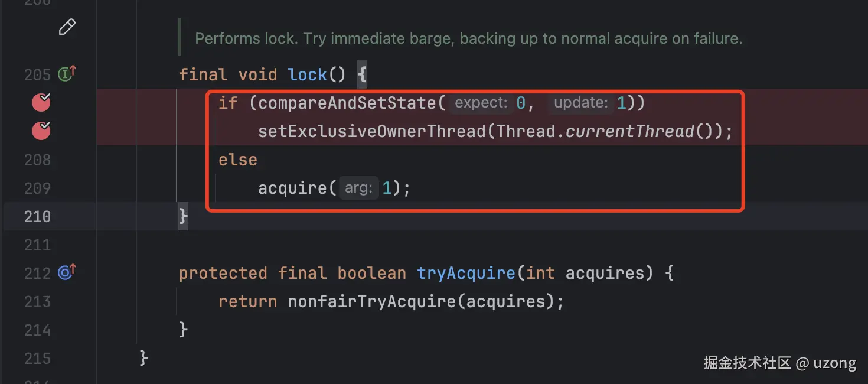
Task: Click the pencil icon to edit doc comment
Action: coord(67,27)
